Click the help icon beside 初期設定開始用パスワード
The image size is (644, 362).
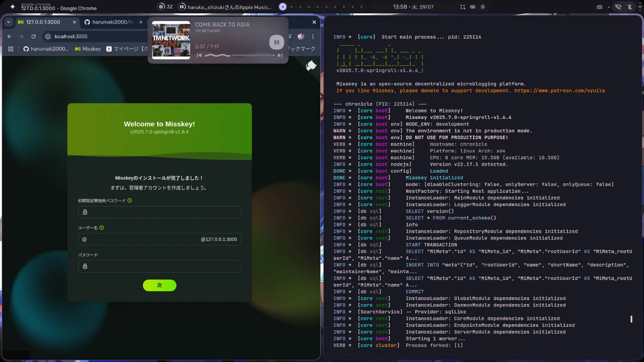pos(130,201)
